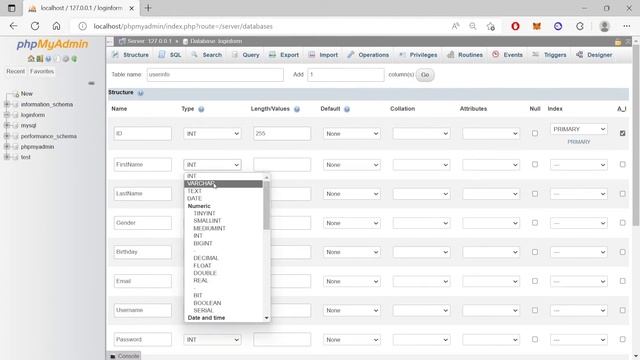Open the Export tab
This screenshot has height=360, width=640.
point(284,55)
